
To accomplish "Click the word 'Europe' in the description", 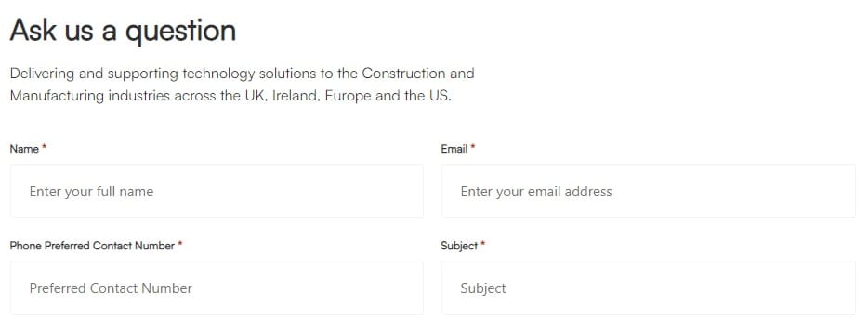I will pyautogui.click(x=349, y=96).
